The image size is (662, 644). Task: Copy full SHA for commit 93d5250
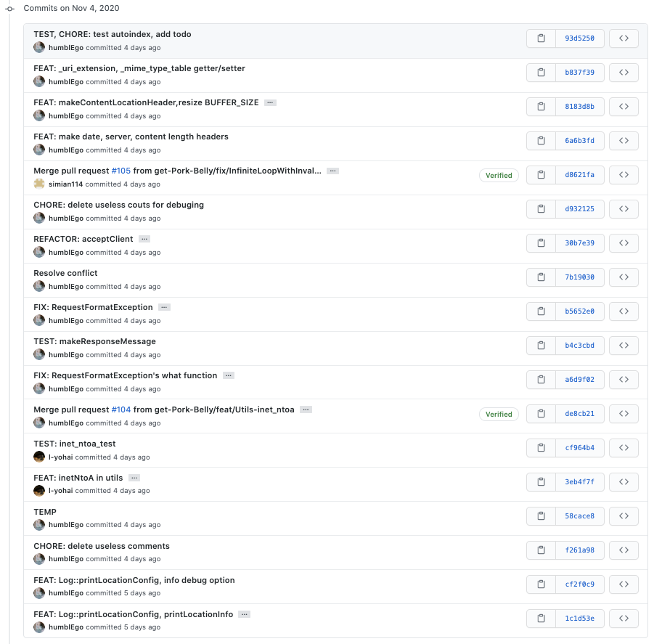pyautogui.click(x=541, y=38)
